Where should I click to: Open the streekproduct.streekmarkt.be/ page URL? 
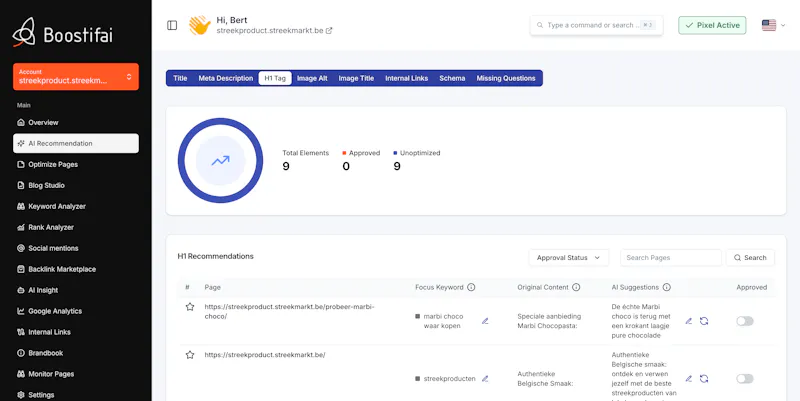pos(265,355)
